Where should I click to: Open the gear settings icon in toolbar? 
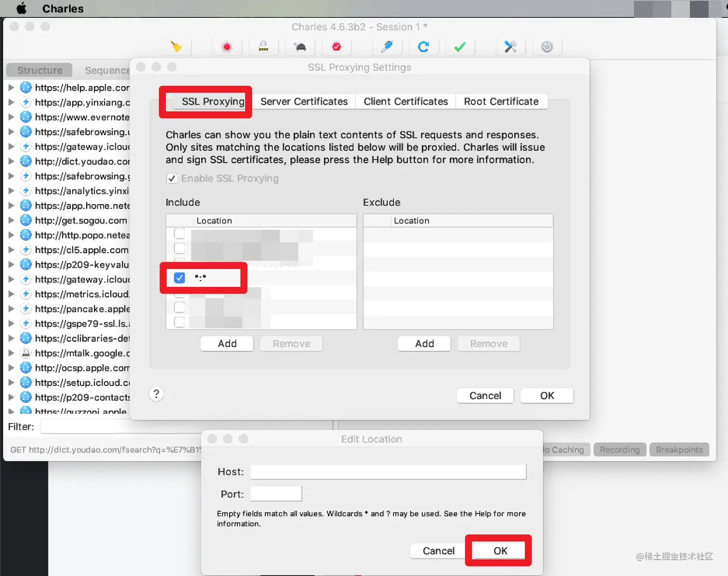547,47
